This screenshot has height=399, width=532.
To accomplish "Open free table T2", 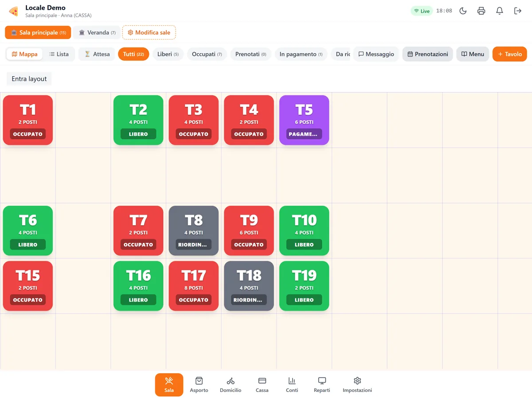I will (138, 120).
